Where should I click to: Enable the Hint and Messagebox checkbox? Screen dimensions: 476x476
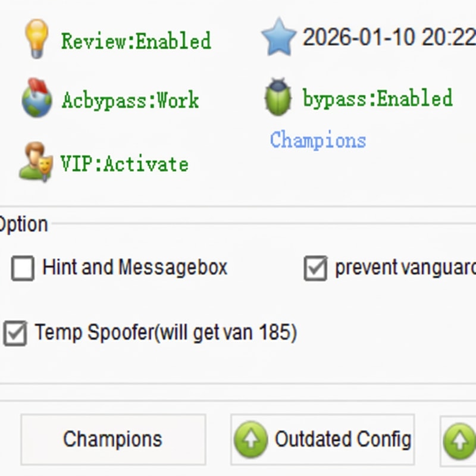[x=23, y=268]
